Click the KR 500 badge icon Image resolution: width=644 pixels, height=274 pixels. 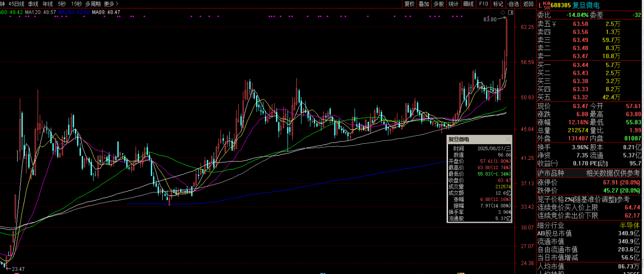[x=546, y=5]
